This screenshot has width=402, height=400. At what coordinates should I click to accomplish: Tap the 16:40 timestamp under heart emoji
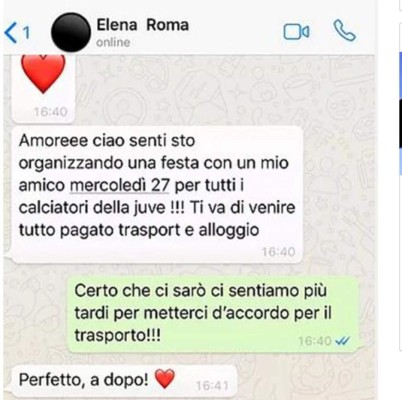pos(50,111)
